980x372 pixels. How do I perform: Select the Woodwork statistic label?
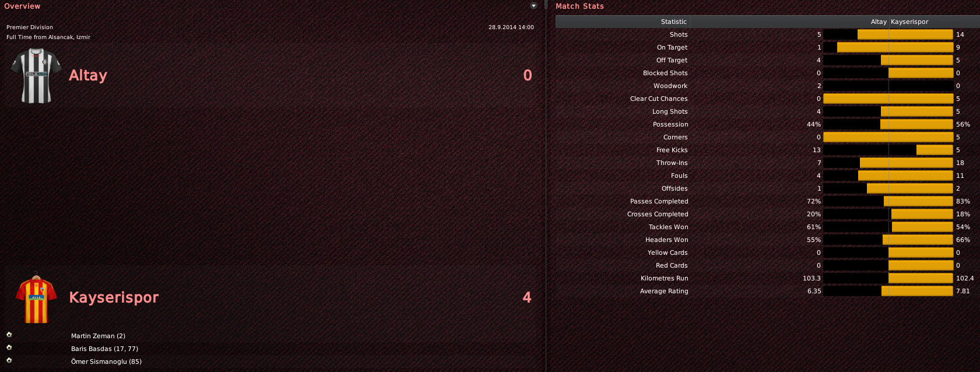[x=670, y=86]
